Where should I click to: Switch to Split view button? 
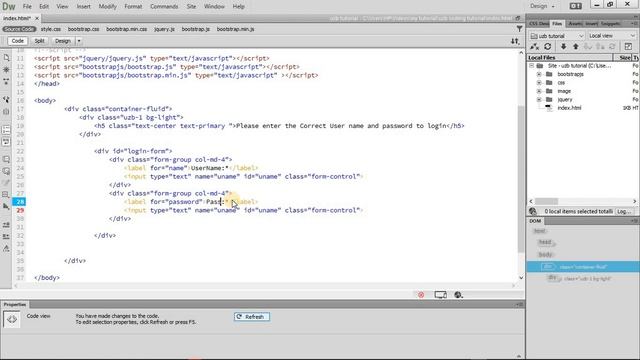coord(39,41)
